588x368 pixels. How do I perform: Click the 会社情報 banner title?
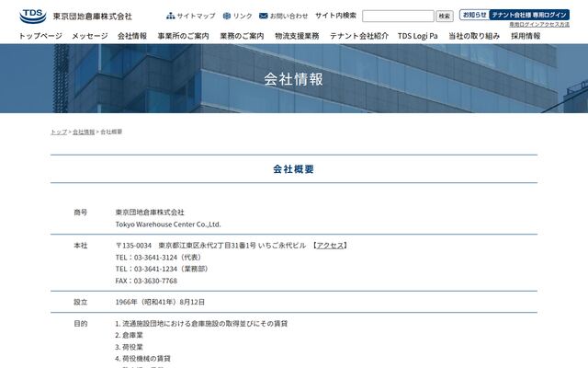coord(294,79)
